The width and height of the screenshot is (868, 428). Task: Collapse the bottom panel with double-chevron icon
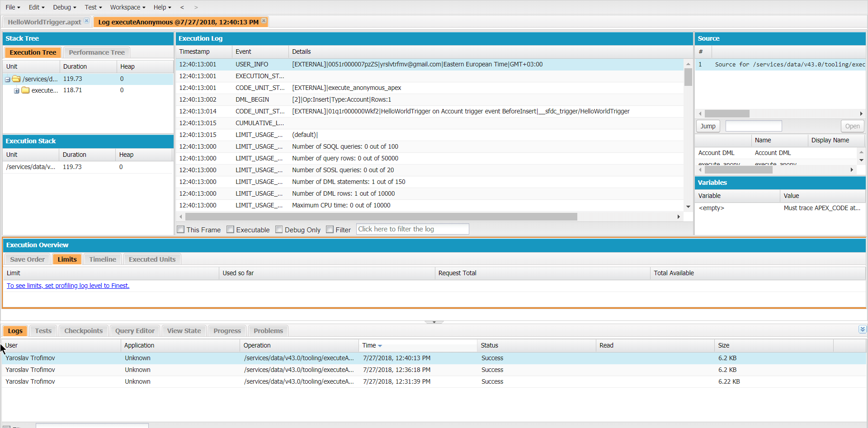[x=862, y=329]
